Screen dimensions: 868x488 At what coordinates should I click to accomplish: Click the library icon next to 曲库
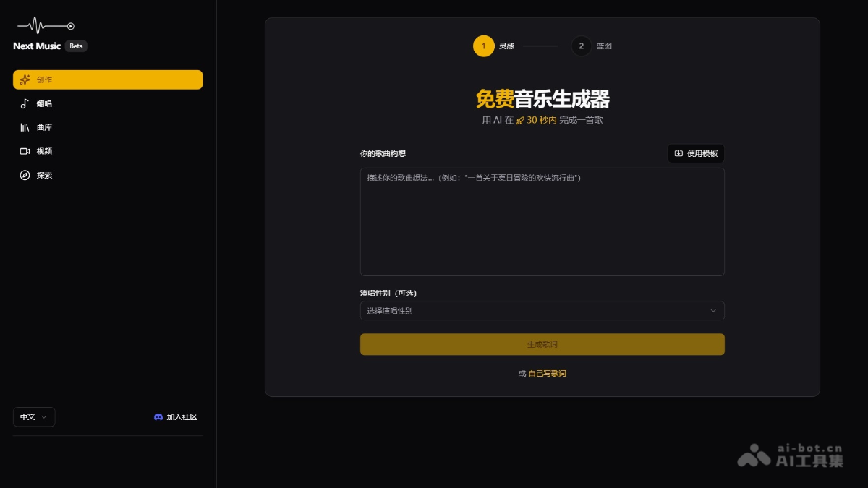click(25, 127)
